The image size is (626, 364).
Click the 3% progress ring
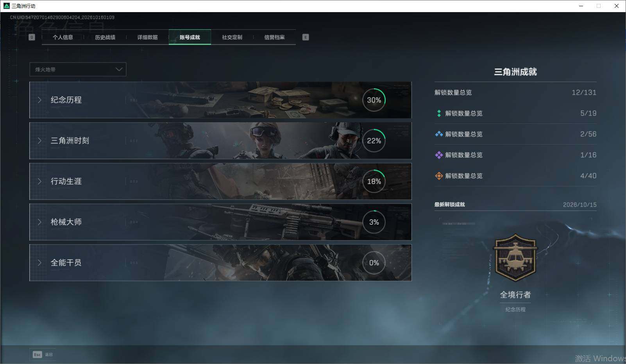coord(374,222)
